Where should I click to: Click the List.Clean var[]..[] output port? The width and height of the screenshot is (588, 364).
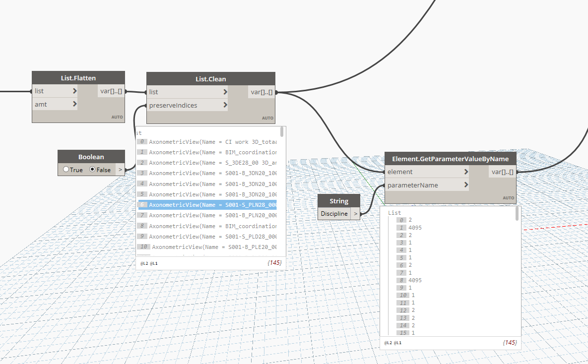click(262, 92)
